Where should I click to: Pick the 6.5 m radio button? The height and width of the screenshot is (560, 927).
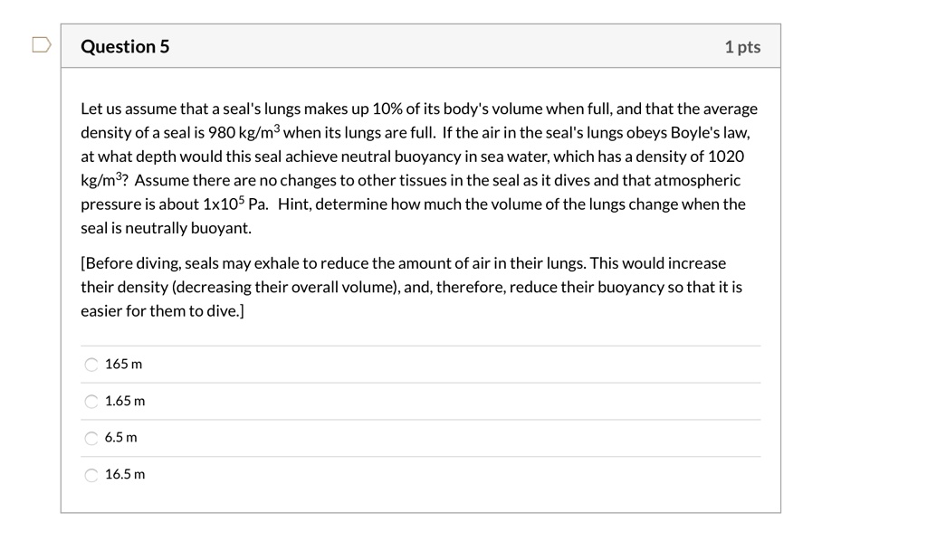[x=91, y=438]
